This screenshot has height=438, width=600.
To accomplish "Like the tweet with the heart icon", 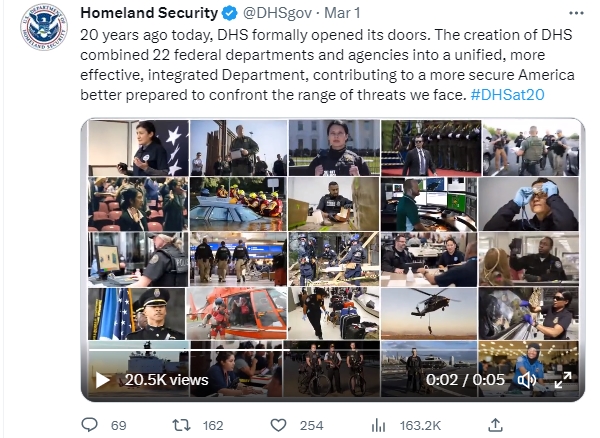I will point(278,425).
